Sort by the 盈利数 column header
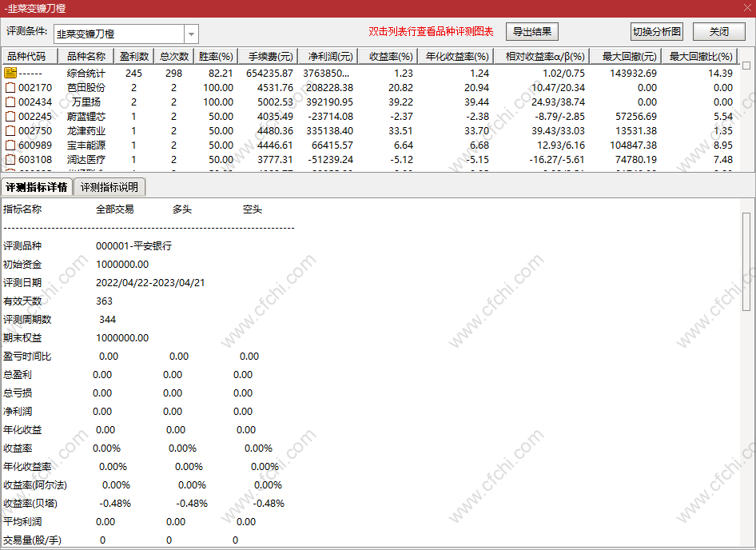 [134, 57]
